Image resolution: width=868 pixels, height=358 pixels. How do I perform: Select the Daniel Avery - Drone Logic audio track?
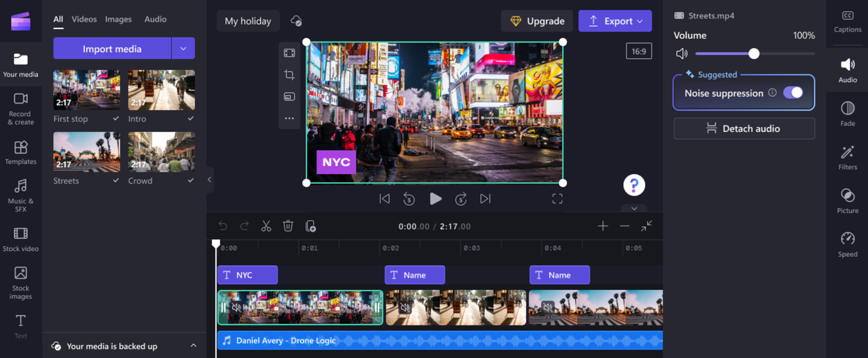coord(440,340)
